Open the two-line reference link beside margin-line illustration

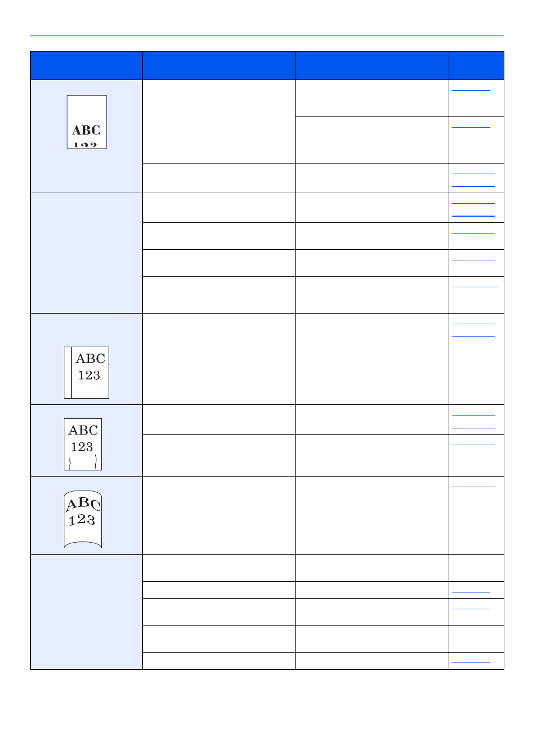tap(474, 330)
